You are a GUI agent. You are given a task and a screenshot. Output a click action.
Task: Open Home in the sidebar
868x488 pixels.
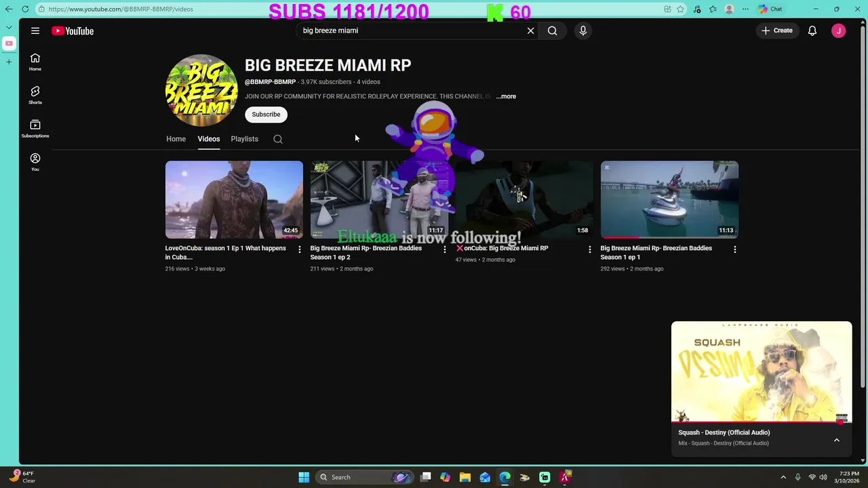(x=35, y=62)
